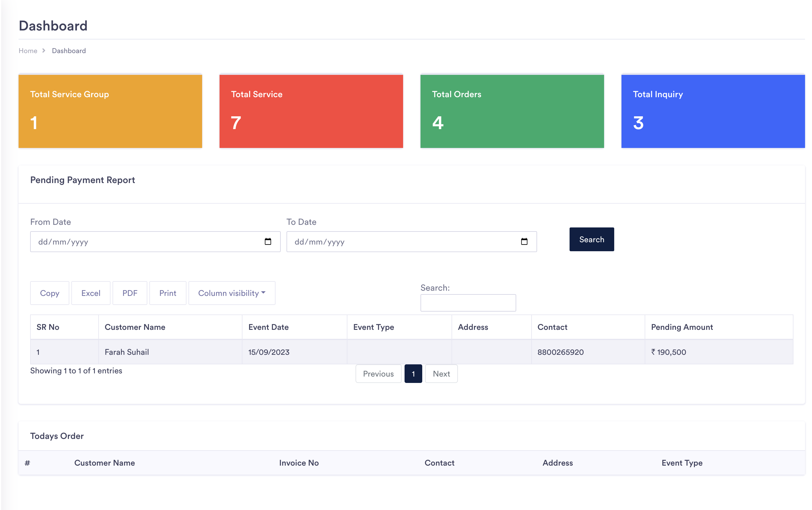Image resolution: width=812 pixels, height=510 pixels.
Task: Open the red Total Service card
Action: pyautogui.click(x=311, y=111)
